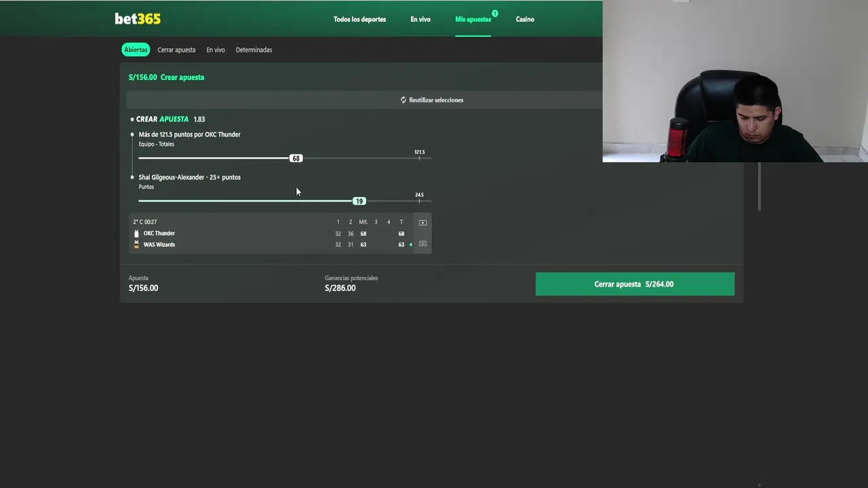Screen dimensions: 868x488
Task: Click the OKC Thunder jersey icon
Action: coord(136,233)
